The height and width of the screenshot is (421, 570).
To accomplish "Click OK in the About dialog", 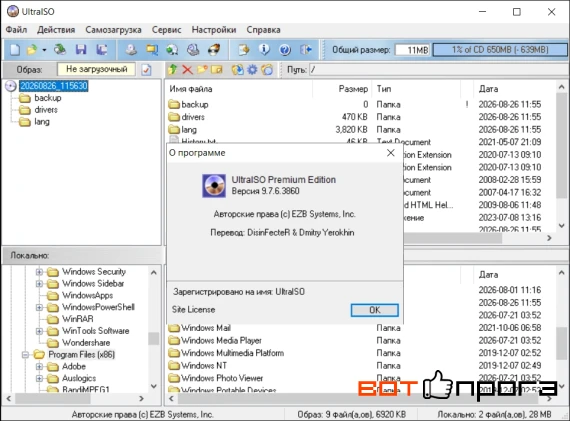I will pyautogui.click(x=374, y=310).
